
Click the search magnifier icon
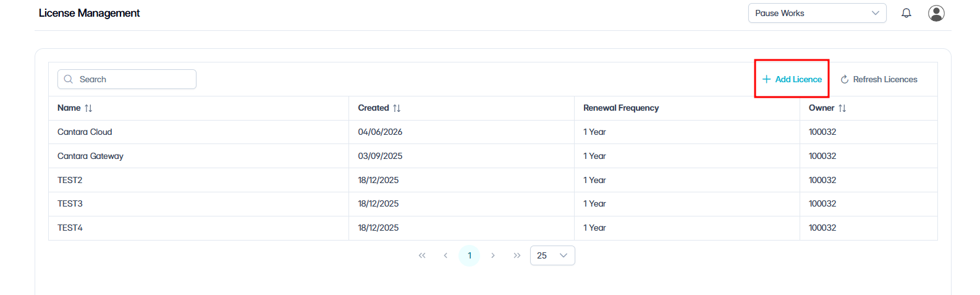tap(69, 79)
